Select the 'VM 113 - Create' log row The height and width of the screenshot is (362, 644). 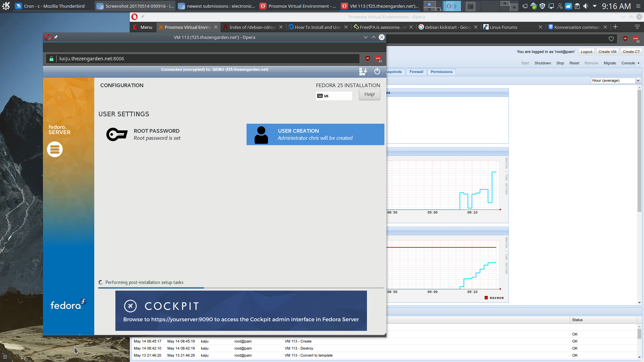point(384,341)
